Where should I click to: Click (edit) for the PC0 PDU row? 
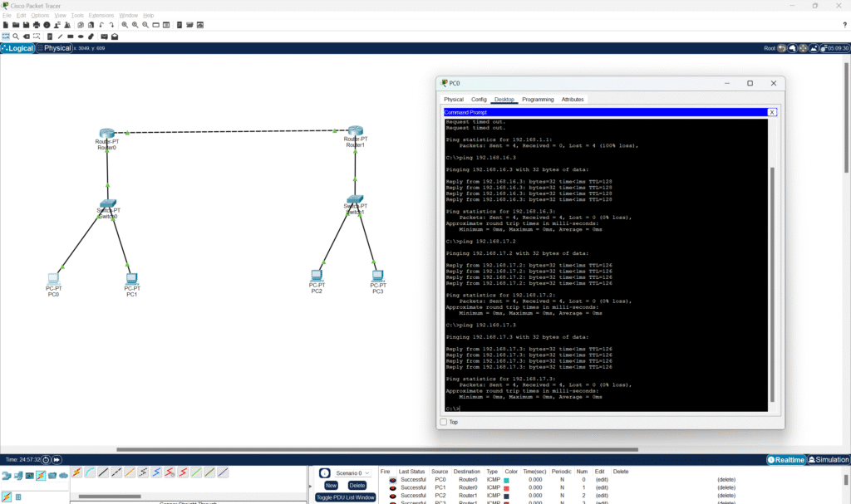tap(602, 480)
